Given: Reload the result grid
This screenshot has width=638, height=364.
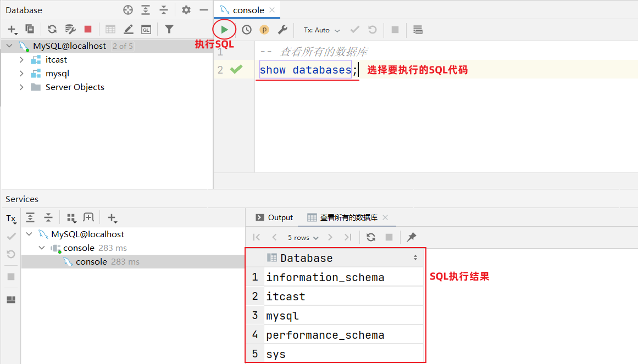Looking at the screenshot, I should coord(371,237).
